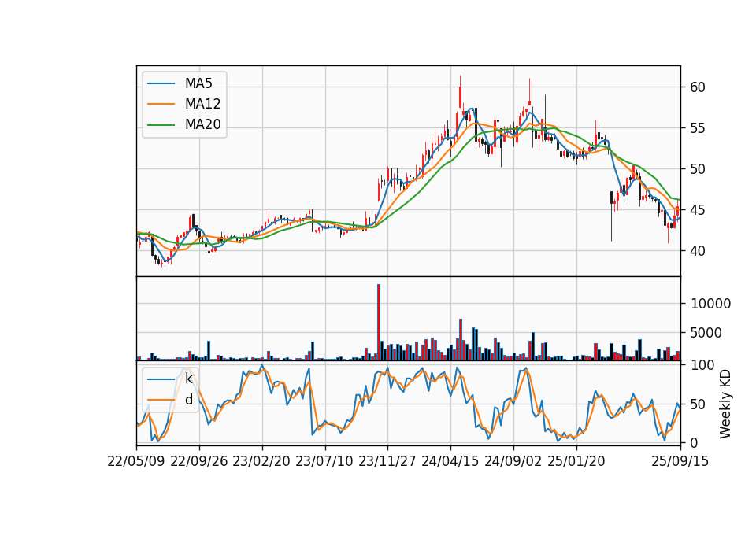
Task: Click the price axis label 45
Action: 698,210
